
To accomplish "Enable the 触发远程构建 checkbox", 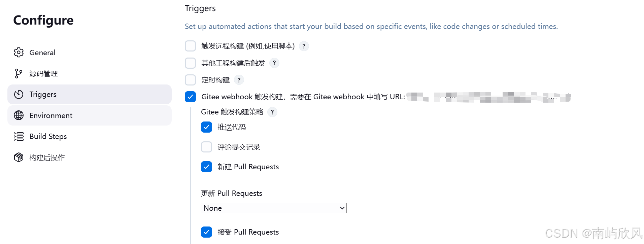I will coord(191,46).
